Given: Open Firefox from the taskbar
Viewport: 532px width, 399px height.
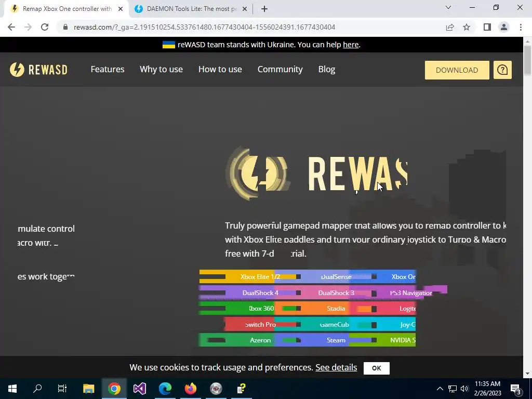Looking at the screenshot, I should pyautogui.click(x=190, y=389).
